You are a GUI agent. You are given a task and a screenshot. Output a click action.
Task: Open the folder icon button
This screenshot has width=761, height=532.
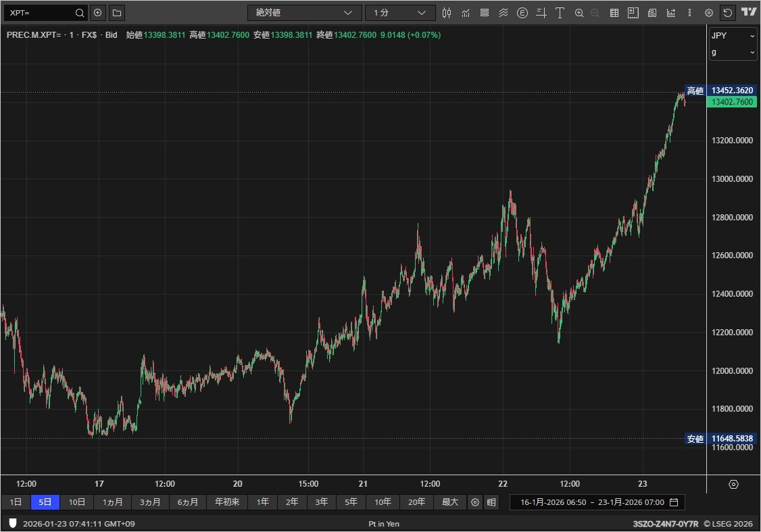point(117,13)
